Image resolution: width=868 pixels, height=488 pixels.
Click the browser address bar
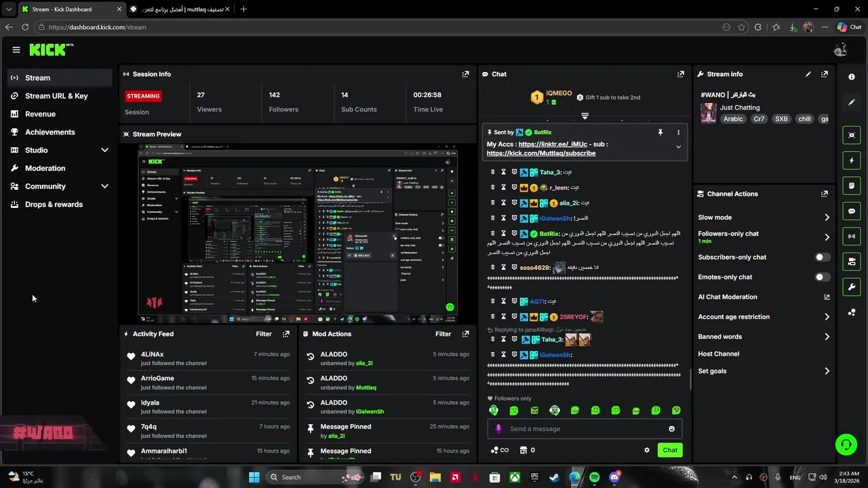click(x=380, y=27)
